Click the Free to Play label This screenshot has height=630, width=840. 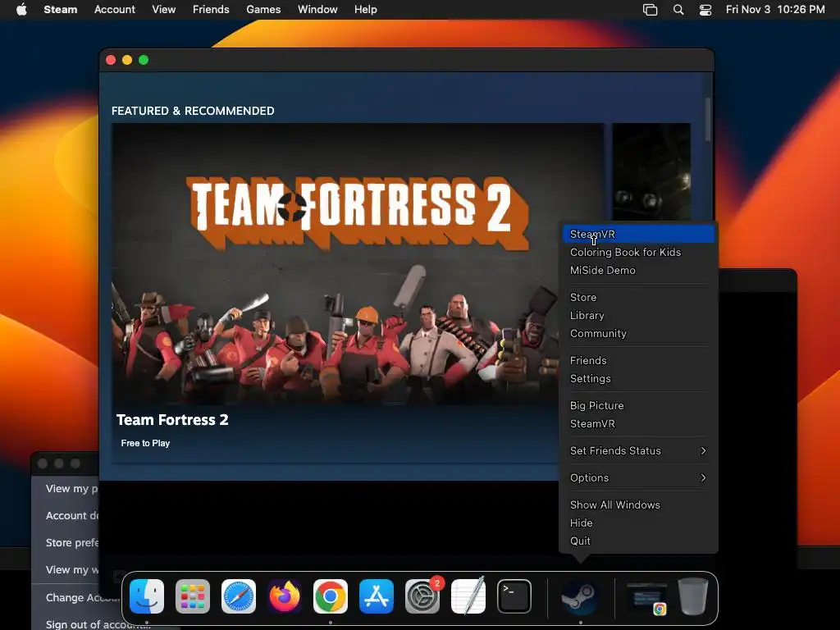(145, 443)
